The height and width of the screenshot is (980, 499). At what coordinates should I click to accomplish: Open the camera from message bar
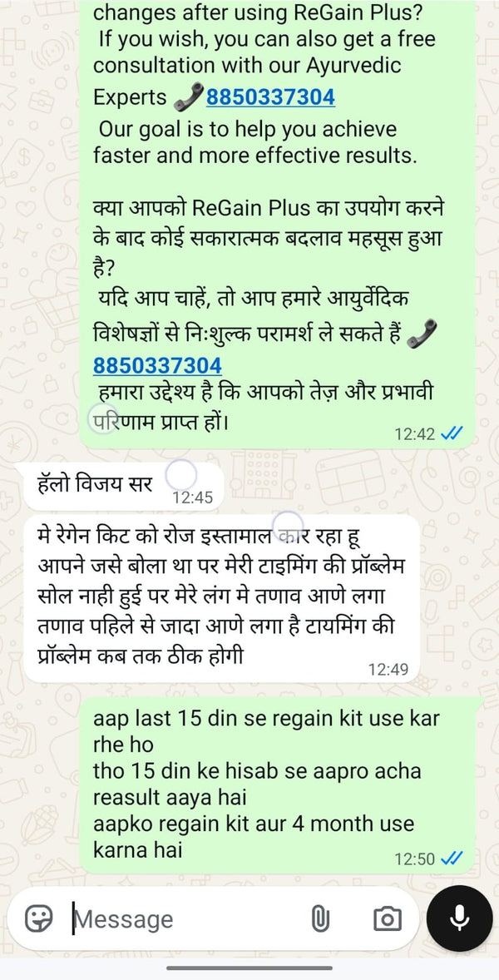pos(388,918)
